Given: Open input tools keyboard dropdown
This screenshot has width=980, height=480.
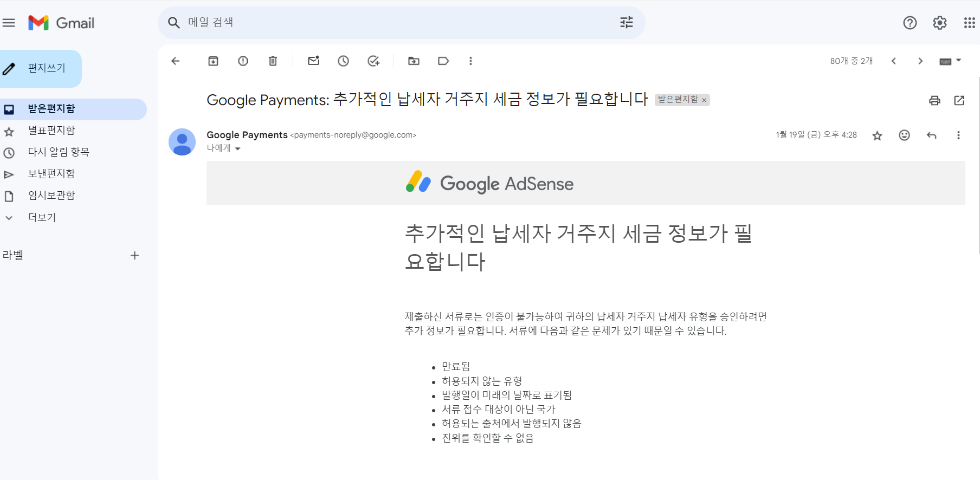Looking at the screenshot, I should coord(950,61).
